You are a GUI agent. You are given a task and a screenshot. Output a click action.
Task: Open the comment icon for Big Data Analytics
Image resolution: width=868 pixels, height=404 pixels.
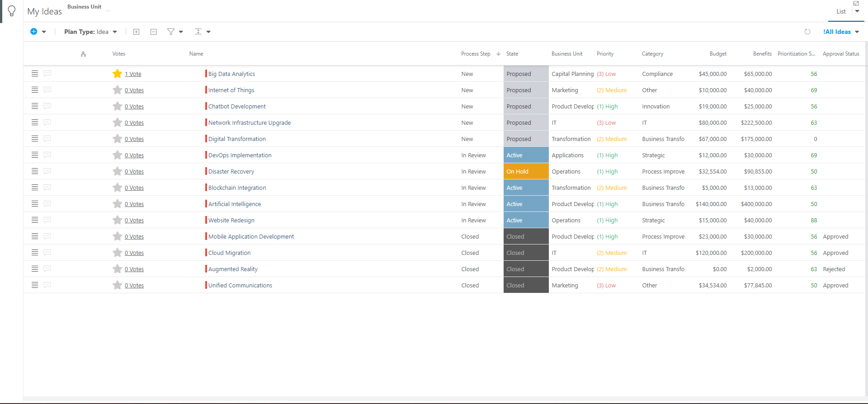pos(47,74)
